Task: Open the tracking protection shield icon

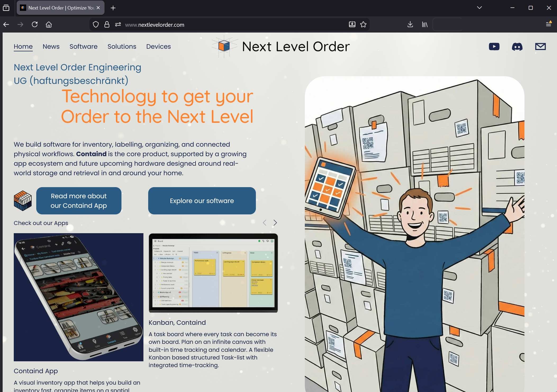Action: 96,25
